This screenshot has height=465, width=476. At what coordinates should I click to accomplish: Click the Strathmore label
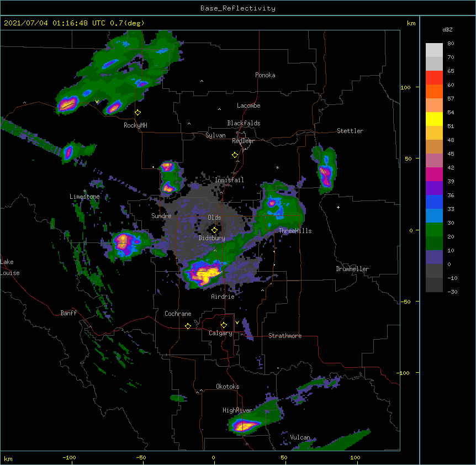pos(285,336)
